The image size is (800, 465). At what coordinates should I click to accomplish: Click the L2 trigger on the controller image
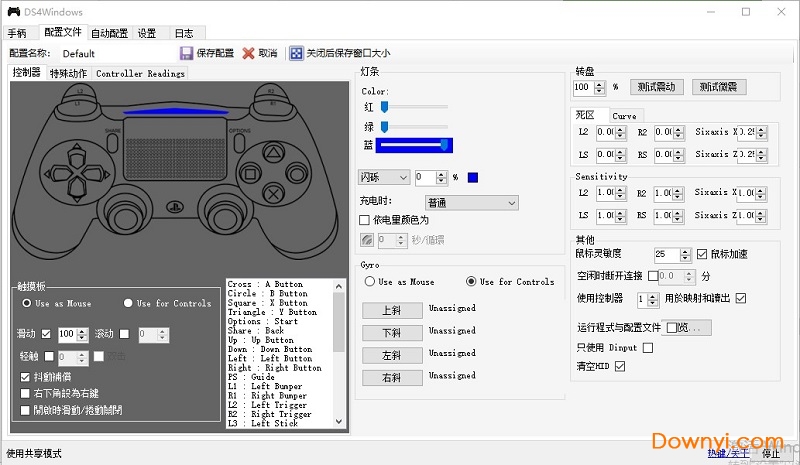pyautogui.click(x=80, y=92)
